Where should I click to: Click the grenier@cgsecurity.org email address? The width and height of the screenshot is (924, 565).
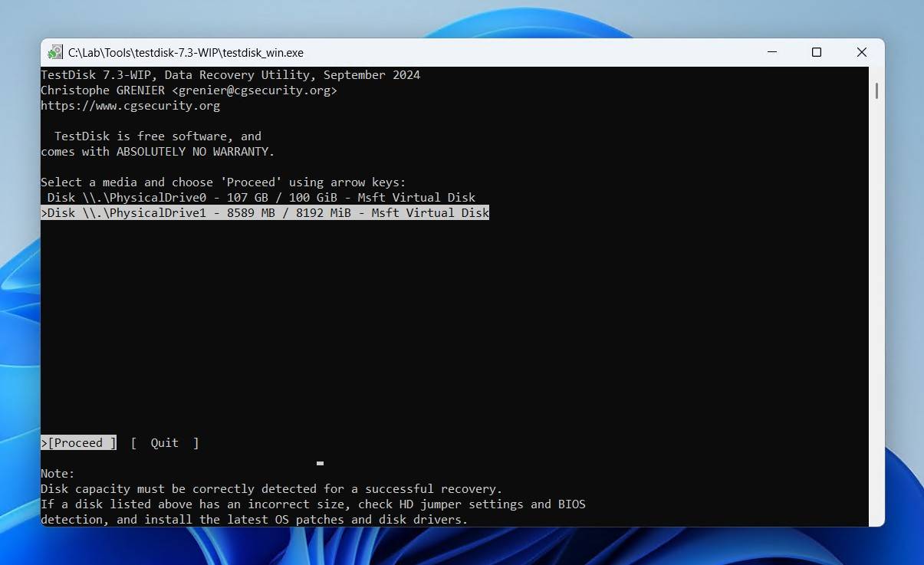coord(254,90)
